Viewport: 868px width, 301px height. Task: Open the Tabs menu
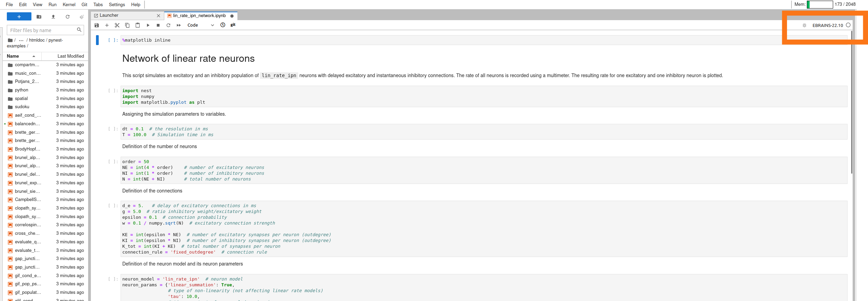98,4
